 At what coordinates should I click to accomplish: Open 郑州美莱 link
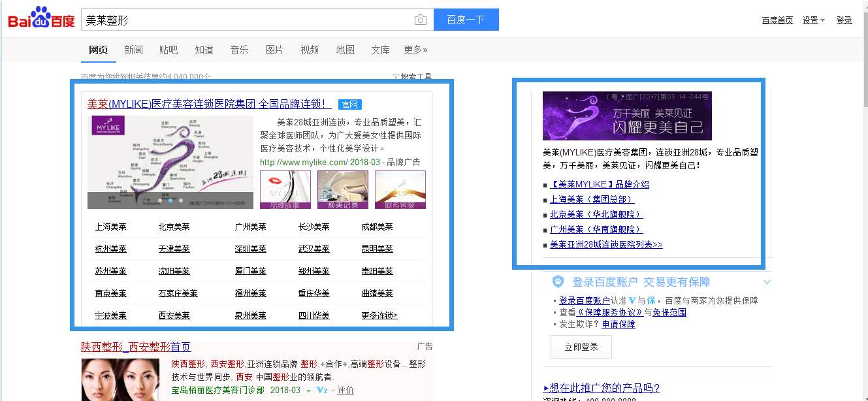[x=314, y=271]
